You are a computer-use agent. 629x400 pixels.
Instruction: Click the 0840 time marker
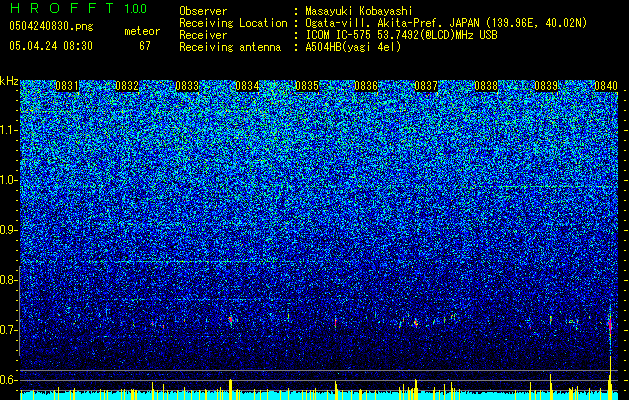606,86
